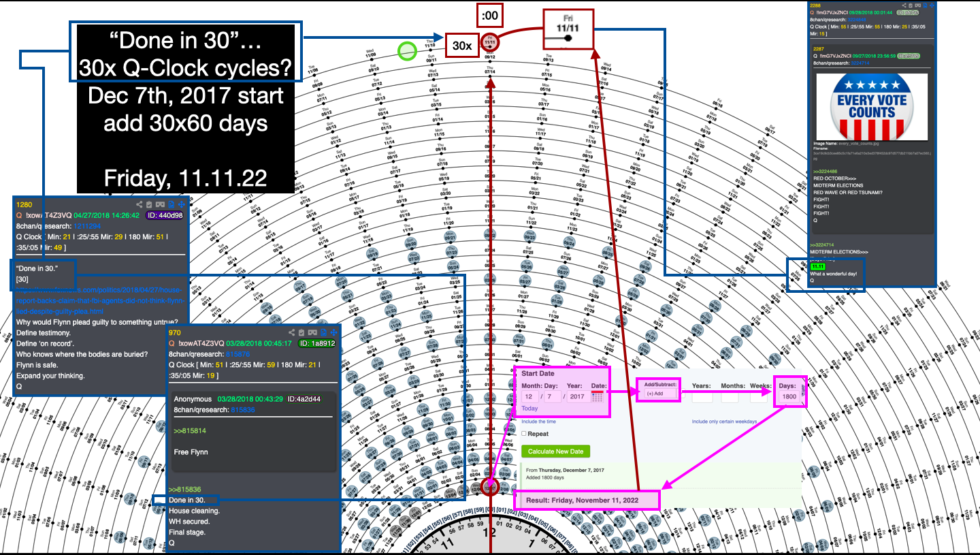Click the >>3224486 reply reference
The image size is (980, 555).
pyautogui.click(x=826, y=172)
